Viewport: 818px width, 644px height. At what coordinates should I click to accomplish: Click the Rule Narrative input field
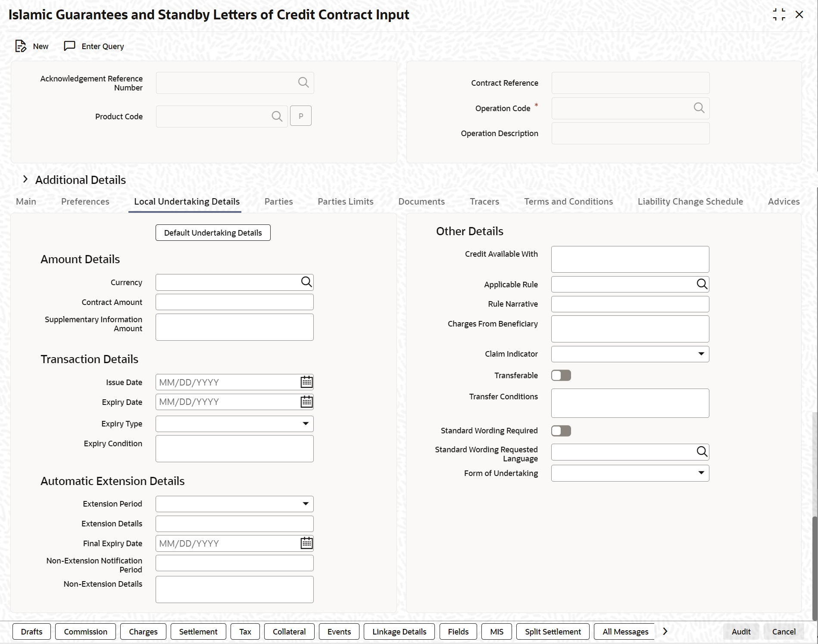(x=630, y=304)
